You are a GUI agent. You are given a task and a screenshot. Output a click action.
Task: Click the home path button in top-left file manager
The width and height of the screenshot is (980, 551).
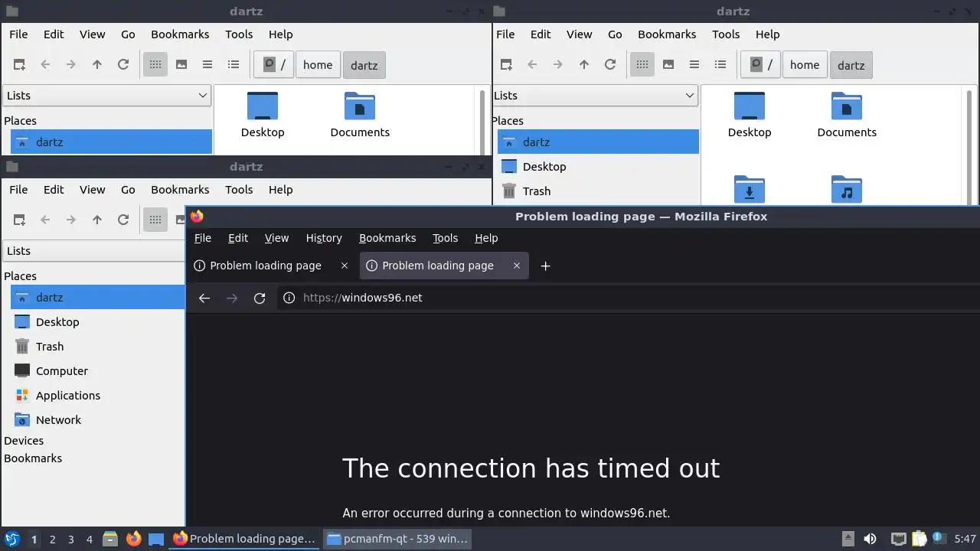318,65
